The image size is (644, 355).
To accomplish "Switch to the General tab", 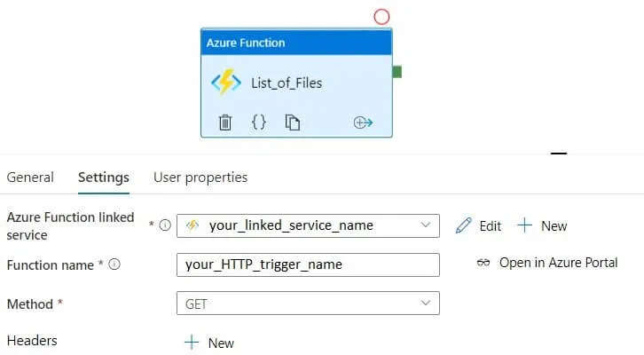I will click(30, 177).
